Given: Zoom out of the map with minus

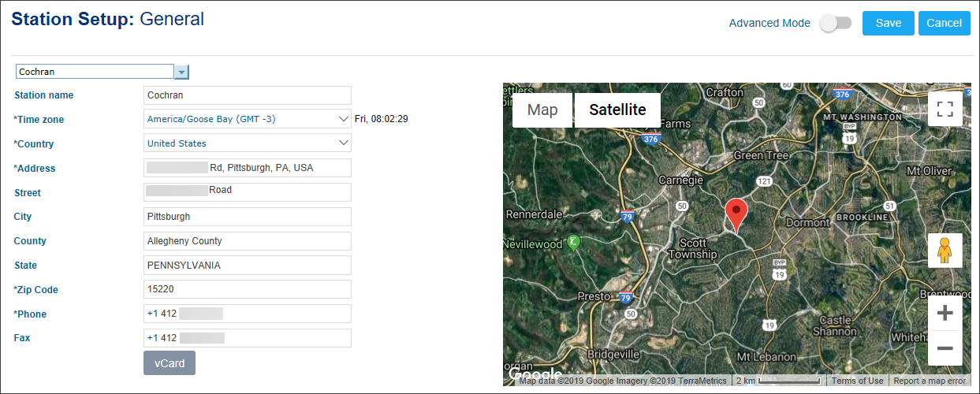Looking at the screenshot, I should [x=945, y=348].
